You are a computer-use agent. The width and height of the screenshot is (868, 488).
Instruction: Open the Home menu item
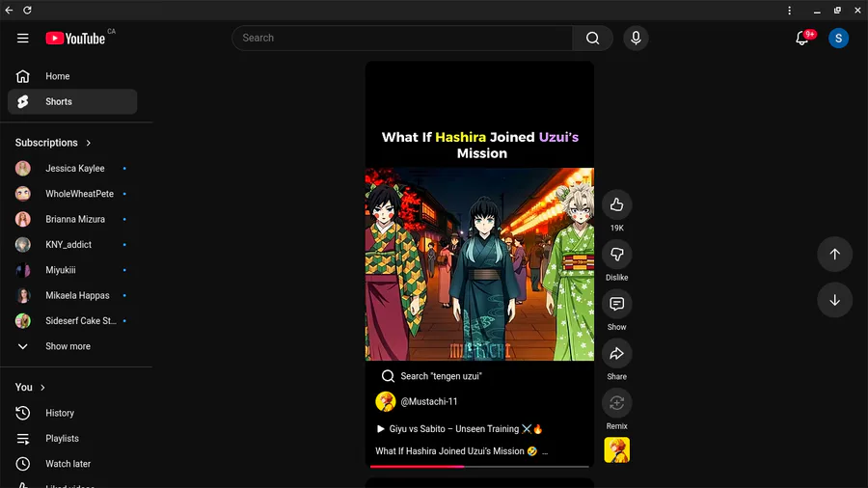click(72, 76)
